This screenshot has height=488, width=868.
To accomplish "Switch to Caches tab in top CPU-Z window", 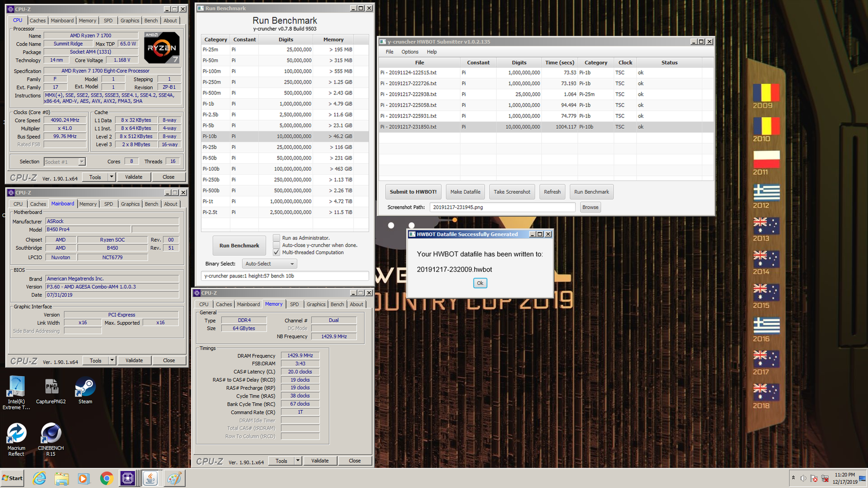I will (38, 20).
